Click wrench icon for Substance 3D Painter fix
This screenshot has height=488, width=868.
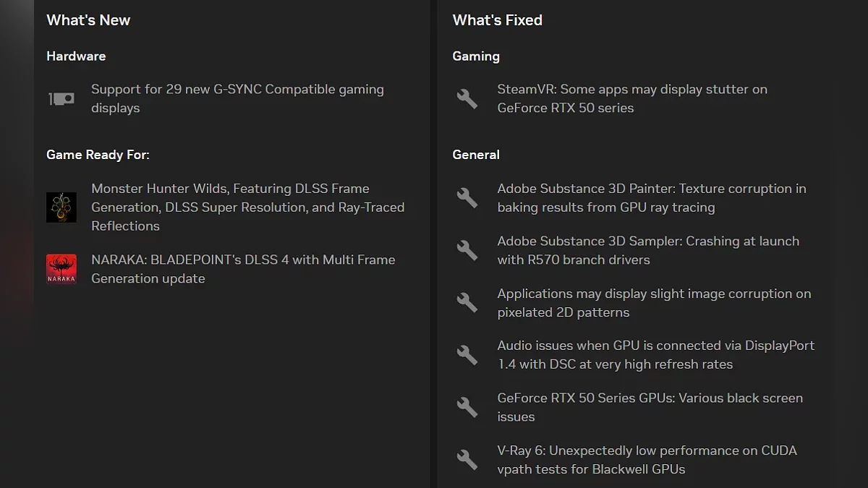[467, 197]
